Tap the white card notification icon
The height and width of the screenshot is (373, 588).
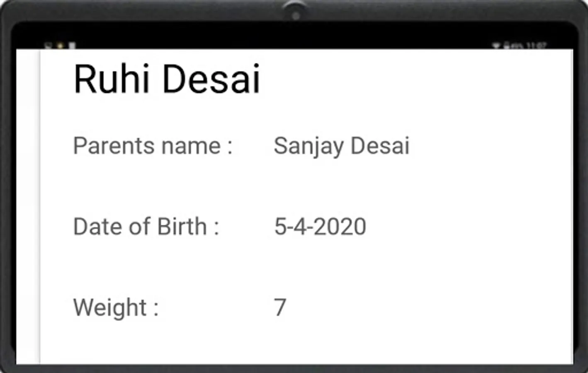coord(72,45)
